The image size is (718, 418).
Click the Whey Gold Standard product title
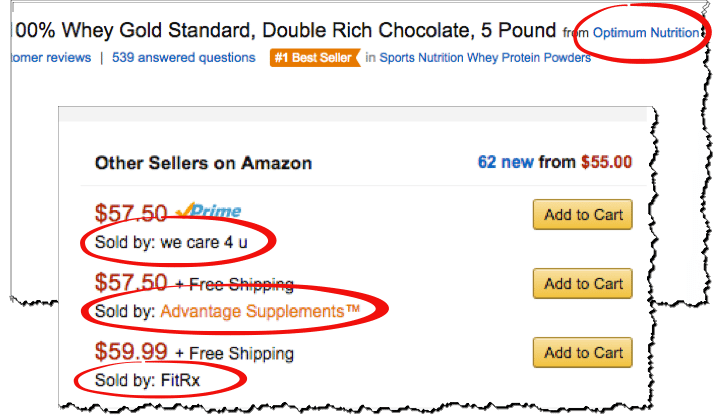[283, 31]
